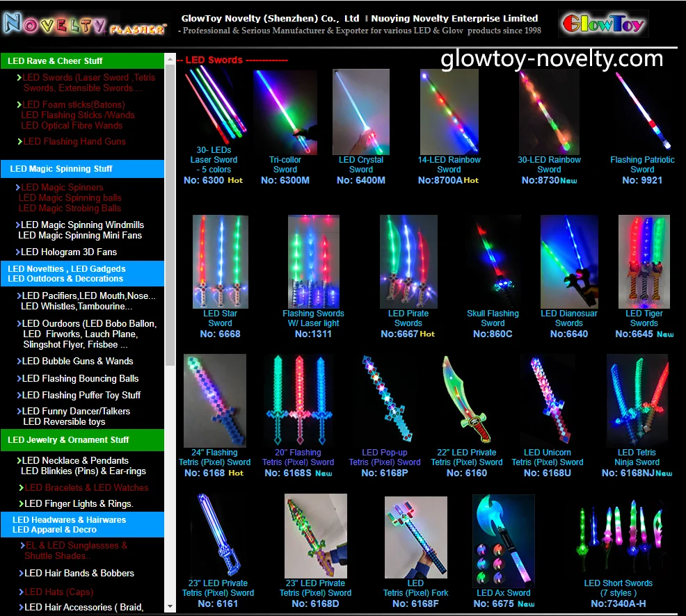This screenshot has height=616, width=686.
Task: Click product number No: 6300
Action: pos(204,180)
